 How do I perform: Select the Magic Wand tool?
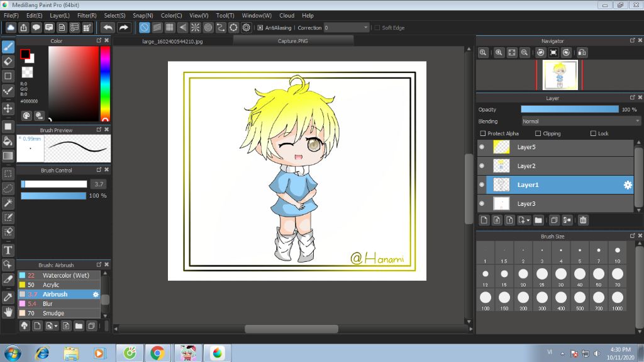click(x=8, y=203)
